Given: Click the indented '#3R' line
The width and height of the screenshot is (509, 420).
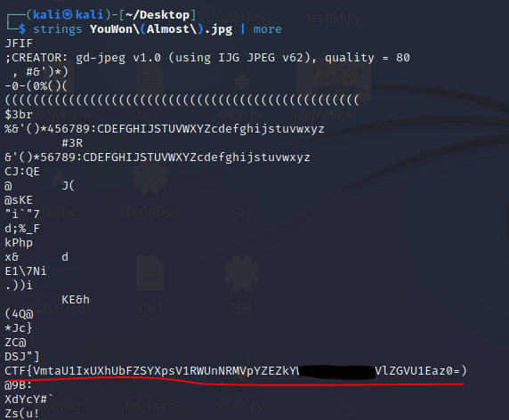Looking at the screenshot, I should [x=72, y=143].
